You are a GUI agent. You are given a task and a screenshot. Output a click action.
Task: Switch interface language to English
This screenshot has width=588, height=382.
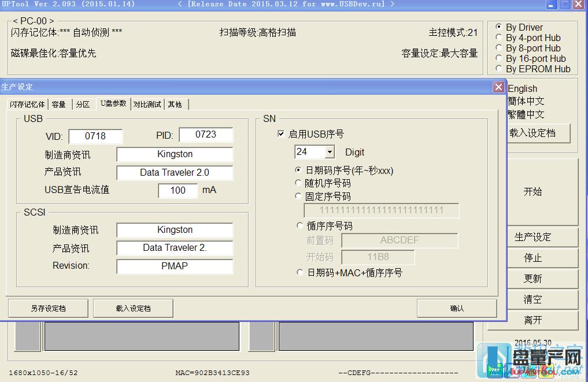[522, 88]
